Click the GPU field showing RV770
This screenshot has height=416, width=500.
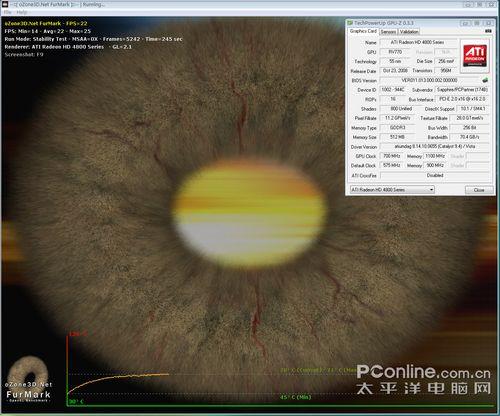pos(395,52)
